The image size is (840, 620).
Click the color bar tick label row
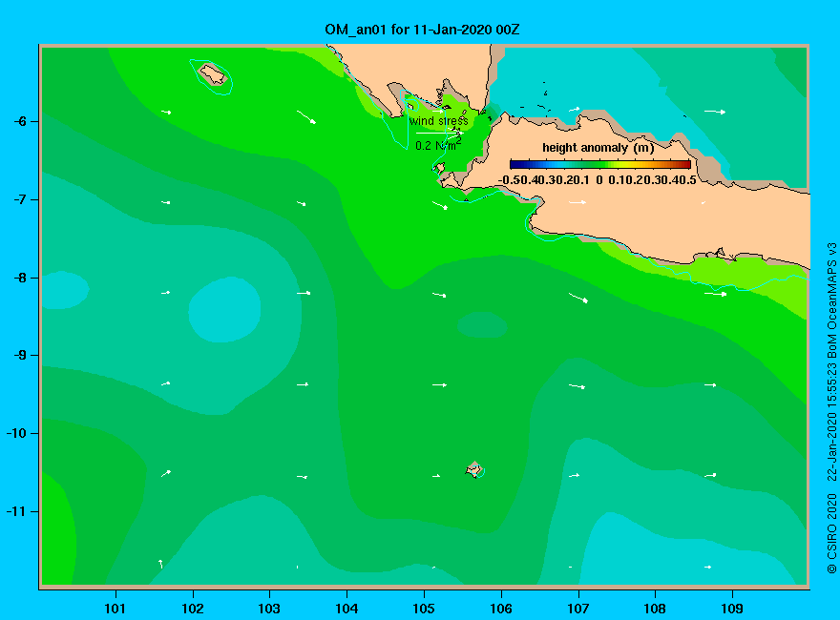point(598,180)
